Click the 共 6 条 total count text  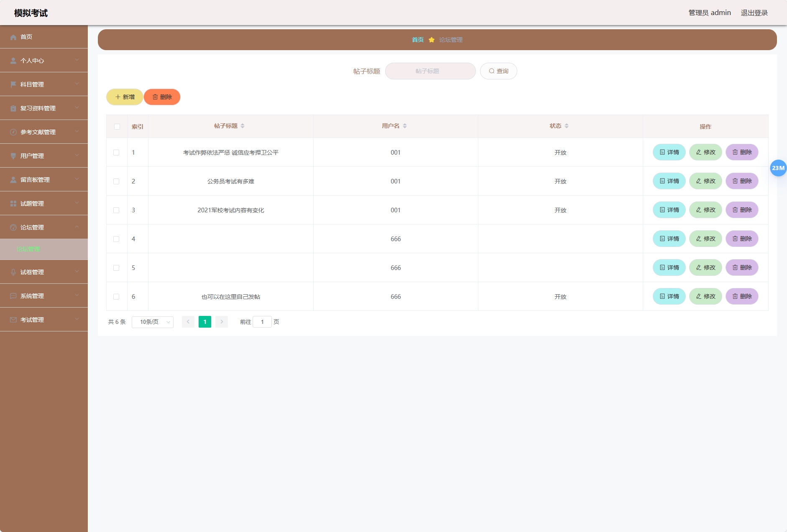(x=117, y=322)
